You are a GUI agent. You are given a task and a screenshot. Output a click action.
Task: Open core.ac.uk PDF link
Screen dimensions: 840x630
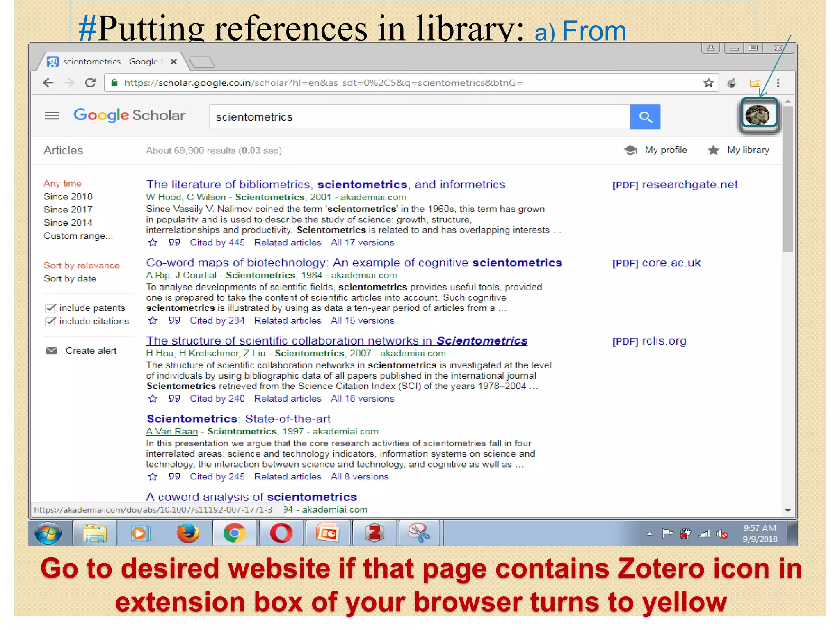pyautogui.click(x=657, y=263)
